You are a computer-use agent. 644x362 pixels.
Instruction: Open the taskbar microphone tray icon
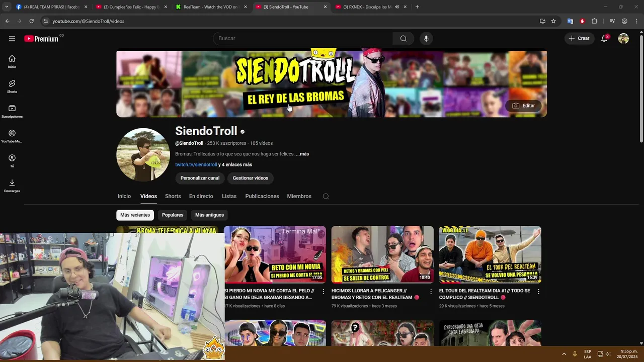point(575,354)
